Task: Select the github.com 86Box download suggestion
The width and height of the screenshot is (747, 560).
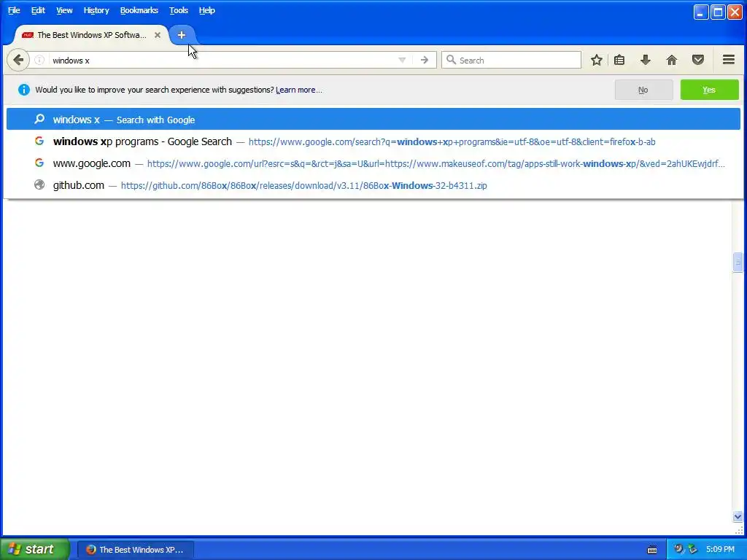Action: pos(373,185)
